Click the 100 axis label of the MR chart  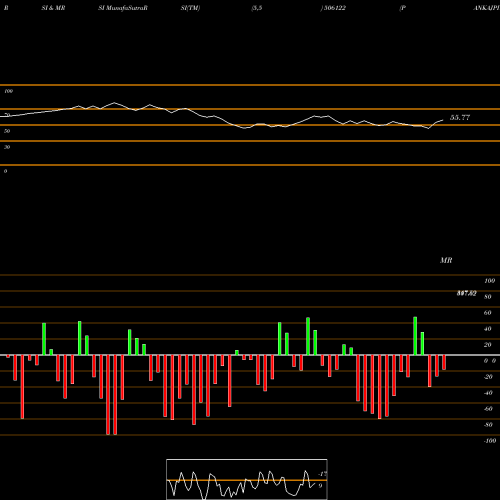pyautogui.click(x=489, y=281)
